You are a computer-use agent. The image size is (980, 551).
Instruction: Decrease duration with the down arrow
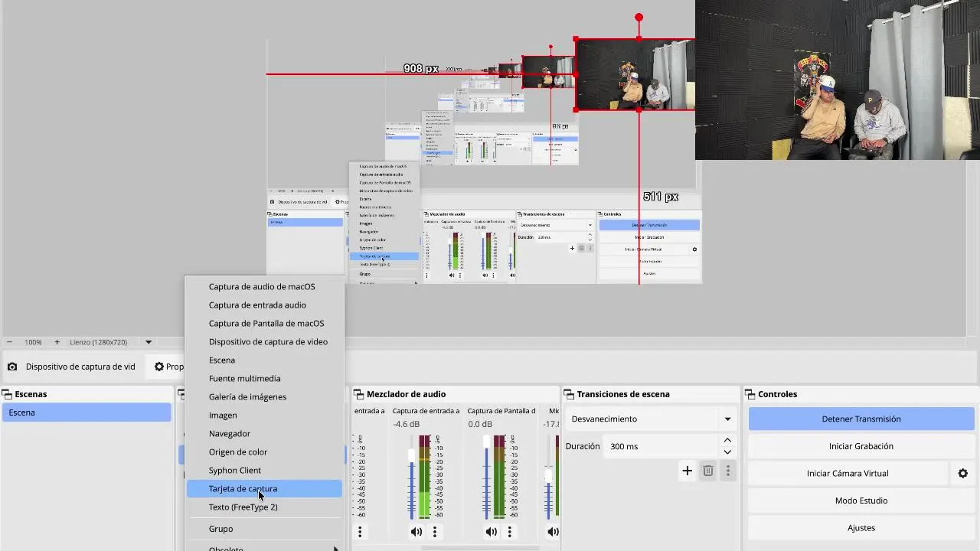click(727, 452)
